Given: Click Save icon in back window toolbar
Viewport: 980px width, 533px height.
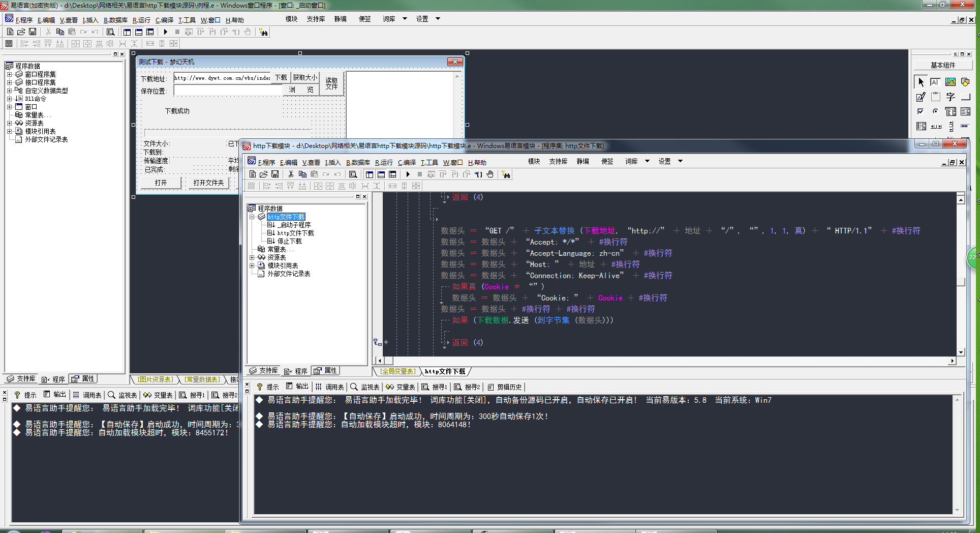Looking at the screenshot, I should click(x=33, y=32).
